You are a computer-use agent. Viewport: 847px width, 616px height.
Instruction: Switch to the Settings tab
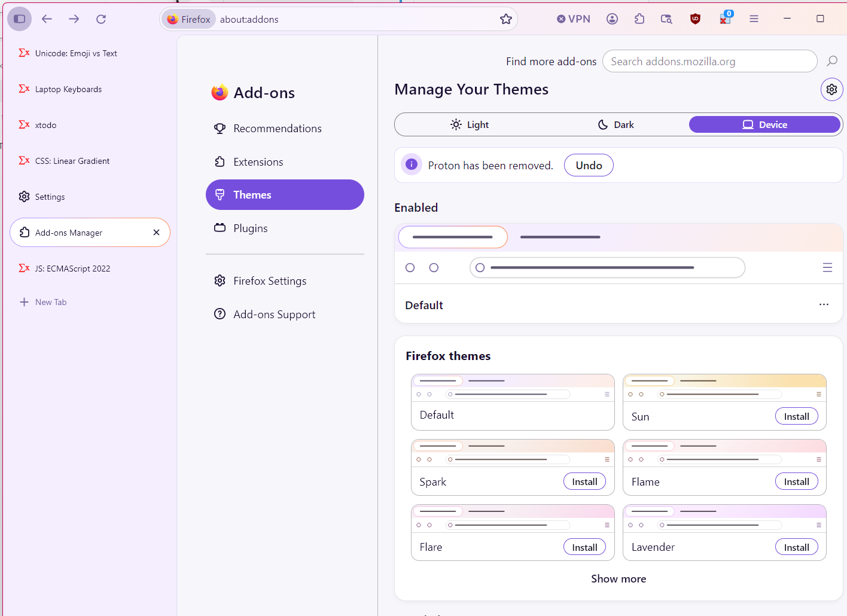click(90, 197)
